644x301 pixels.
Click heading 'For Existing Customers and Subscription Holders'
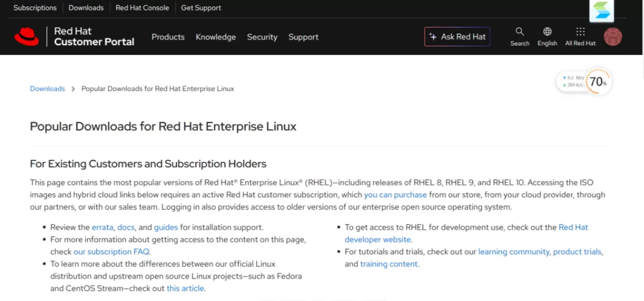148,163
